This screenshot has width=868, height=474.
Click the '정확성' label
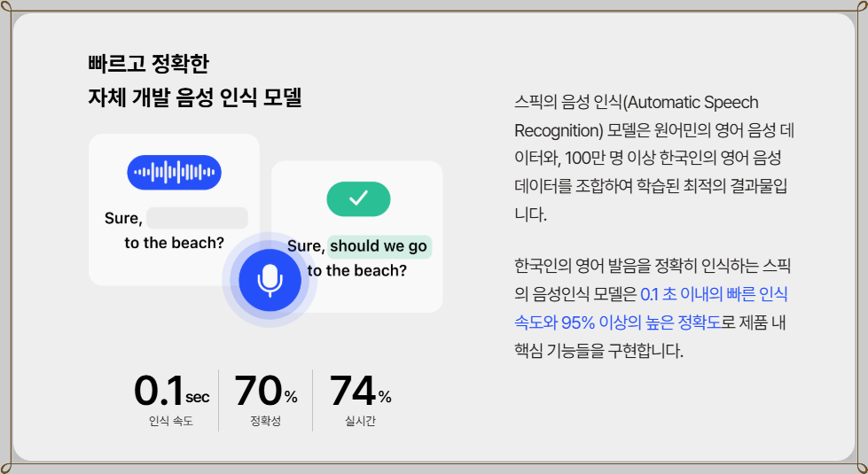(266, 421)
